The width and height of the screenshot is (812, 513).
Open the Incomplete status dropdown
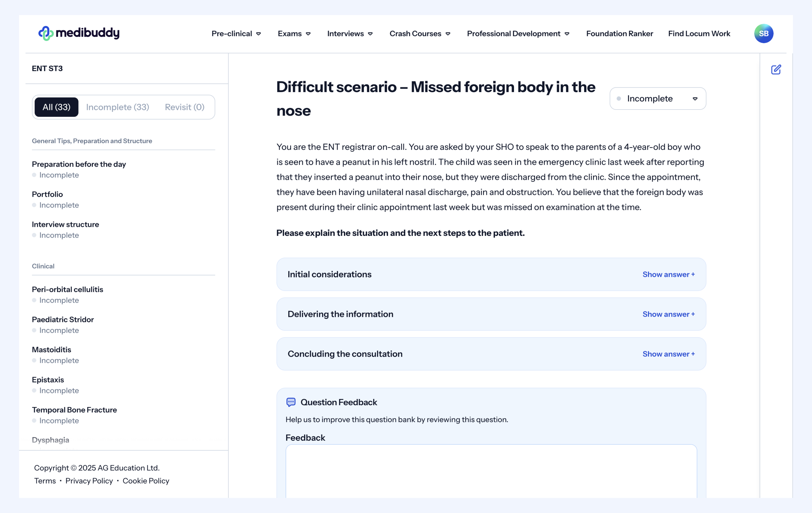[658, 98]
